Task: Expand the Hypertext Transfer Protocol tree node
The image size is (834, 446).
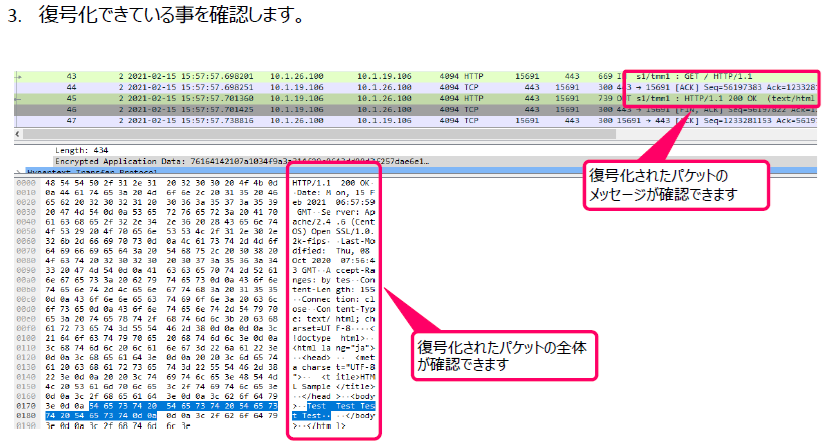Action: [x=19, y=172]
